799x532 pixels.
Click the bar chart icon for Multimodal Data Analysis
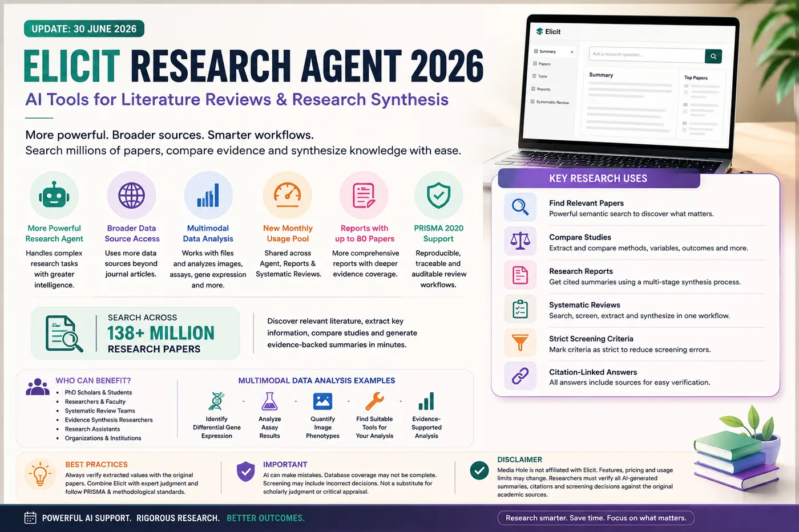[208, 196]
